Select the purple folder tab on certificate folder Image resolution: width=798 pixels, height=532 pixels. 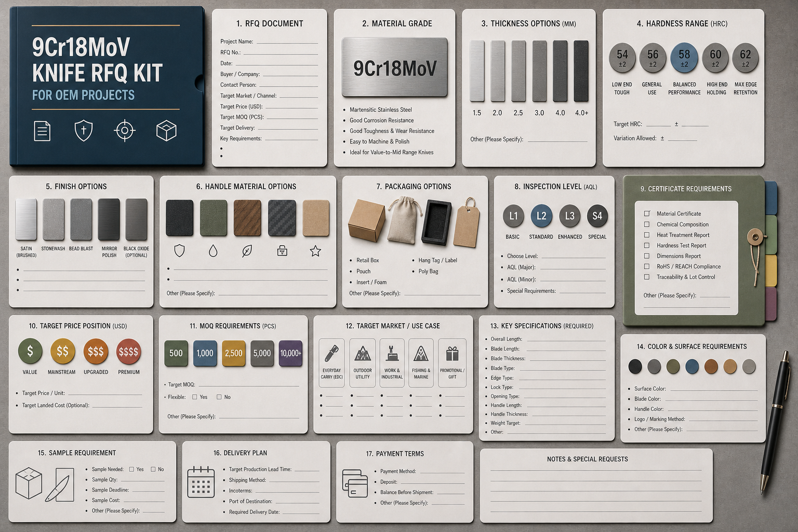[x=771, y=304]
